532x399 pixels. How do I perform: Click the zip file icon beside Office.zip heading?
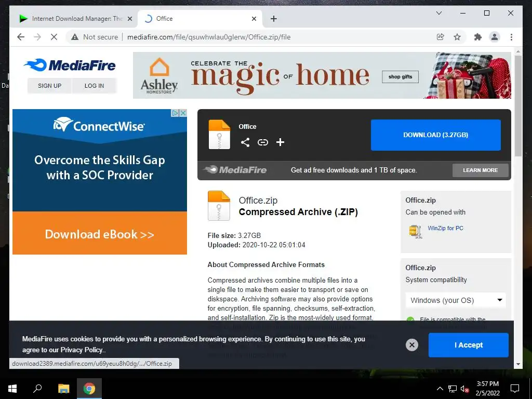219,206
